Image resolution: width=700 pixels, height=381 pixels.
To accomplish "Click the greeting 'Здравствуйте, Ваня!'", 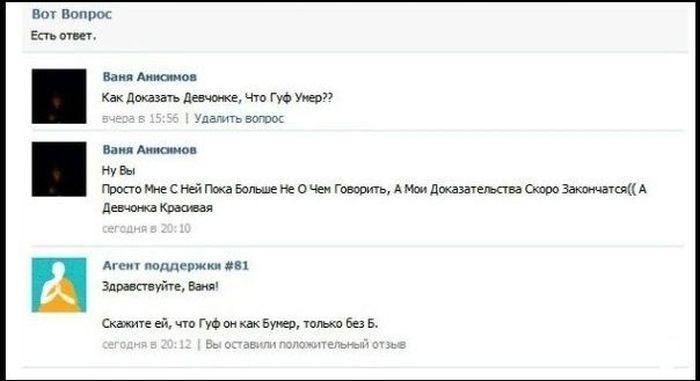I will [160, 286].
